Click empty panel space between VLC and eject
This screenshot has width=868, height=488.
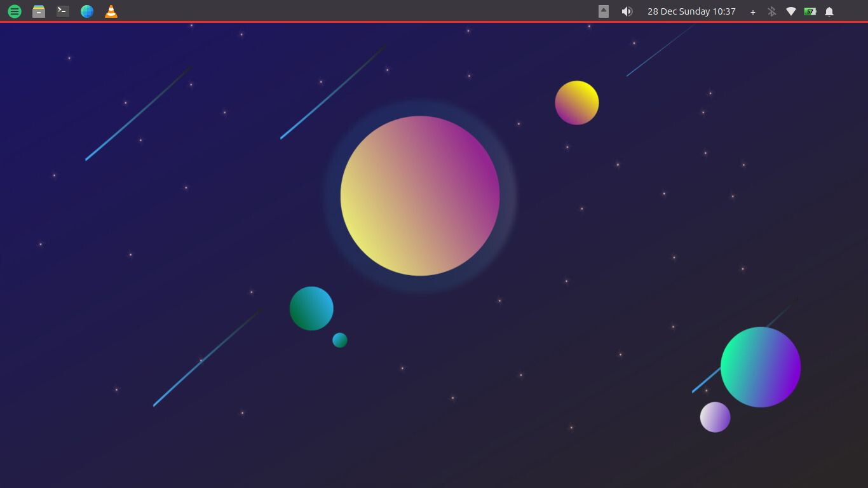tap(356, 11)
